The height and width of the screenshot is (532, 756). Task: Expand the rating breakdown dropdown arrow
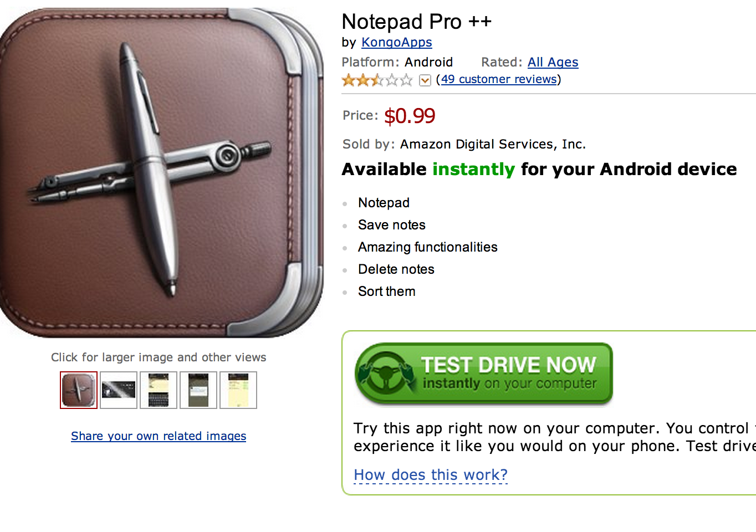tap(425, 80)
